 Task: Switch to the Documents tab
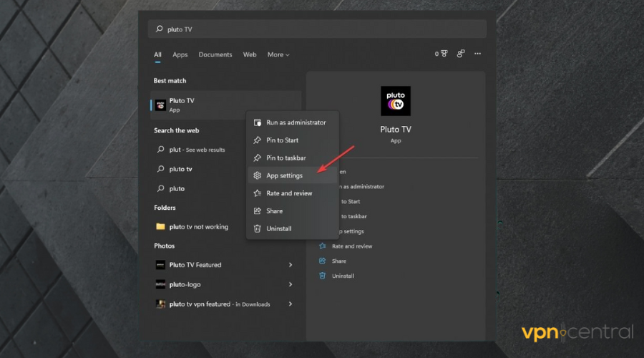(x=215, y=54)
